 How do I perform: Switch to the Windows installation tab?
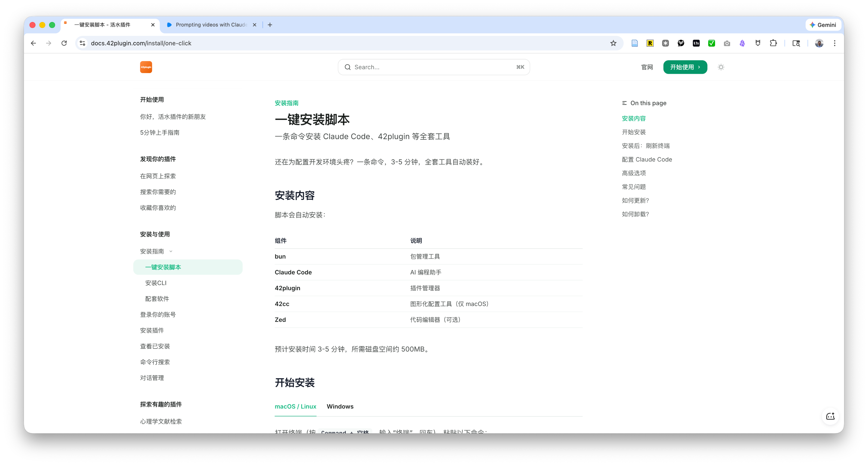pos(340,406)
